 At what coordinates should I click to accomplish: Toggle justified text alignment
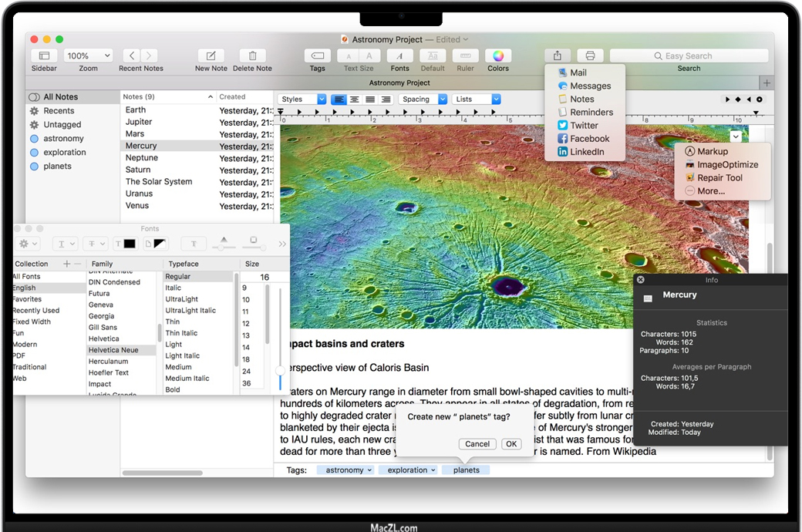[x=370, y=99]
